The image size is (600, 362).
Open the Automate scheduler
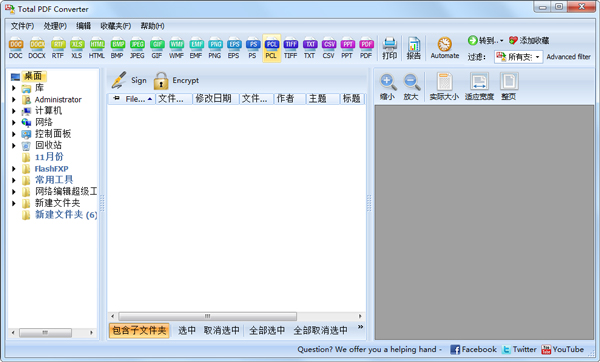445,49
